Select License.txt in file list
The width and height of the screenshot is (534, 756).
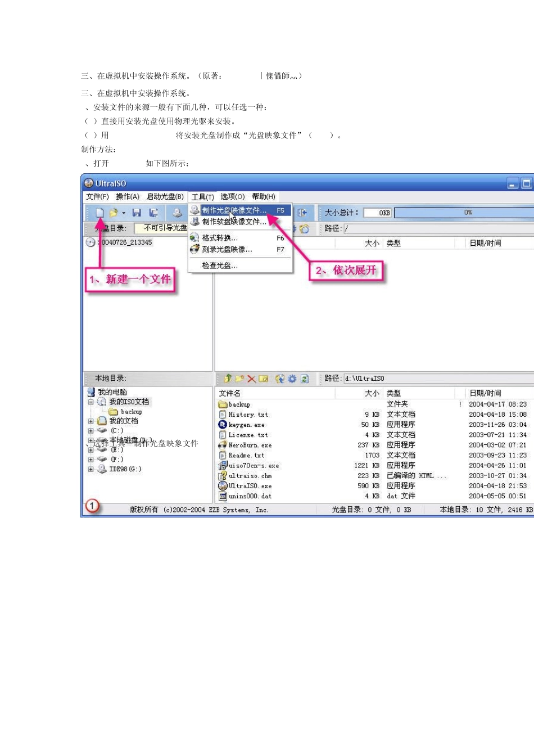tap(248, 435)
